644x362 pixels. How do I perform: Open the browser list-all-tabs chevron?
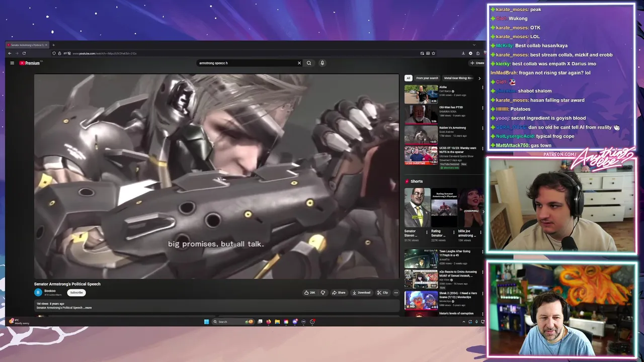(x=473, y=45)
